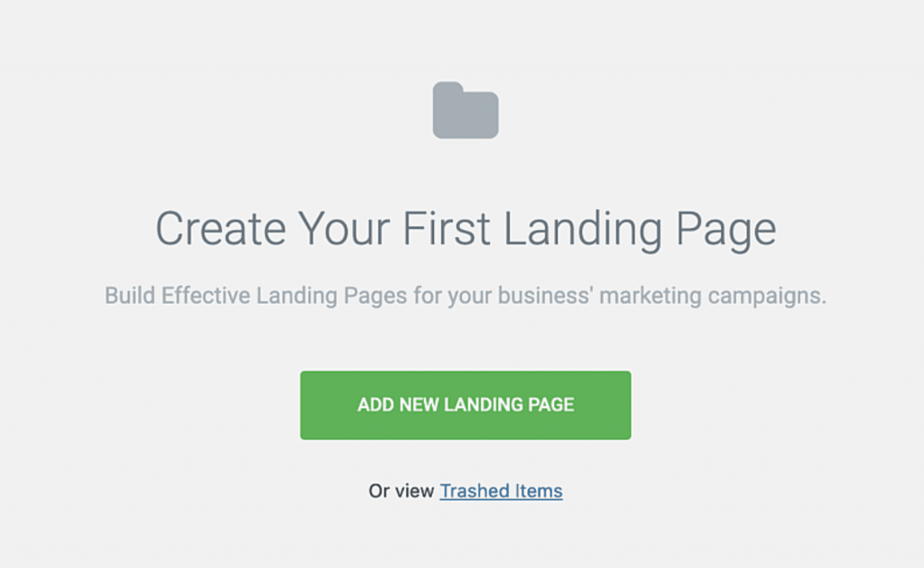Click the word 'ADD' on the green button
924x568 pixels.
(375, 405)
